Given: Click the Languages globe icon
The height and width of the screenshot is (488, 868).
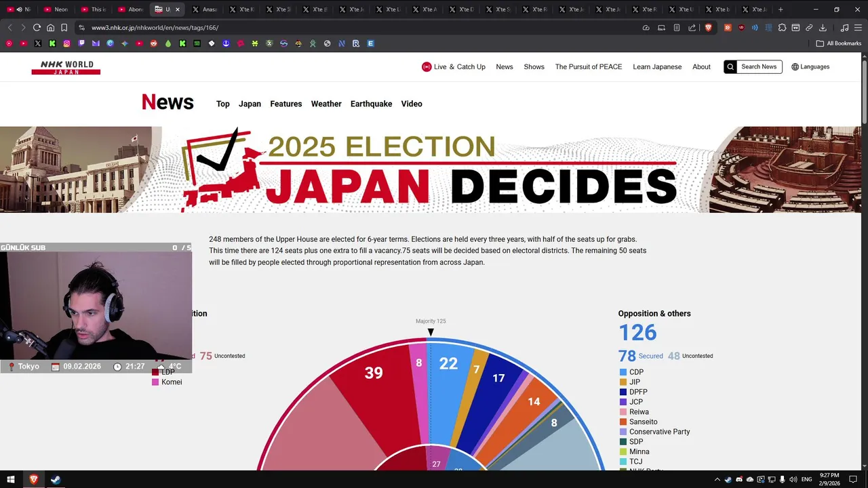Looking at the screenshot, I should [x=795, y=66].
